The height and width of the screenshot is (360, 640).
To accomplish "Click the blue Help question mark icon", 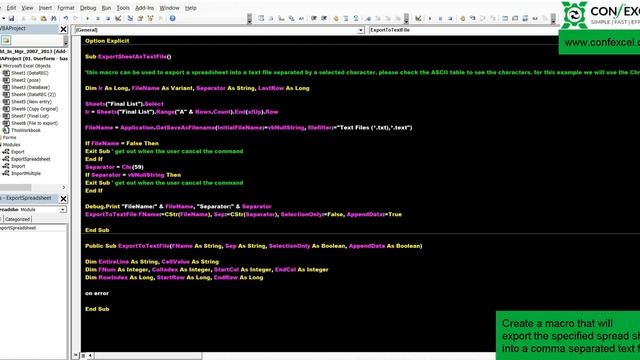I will pyautogui.click(x=172, y=18).
